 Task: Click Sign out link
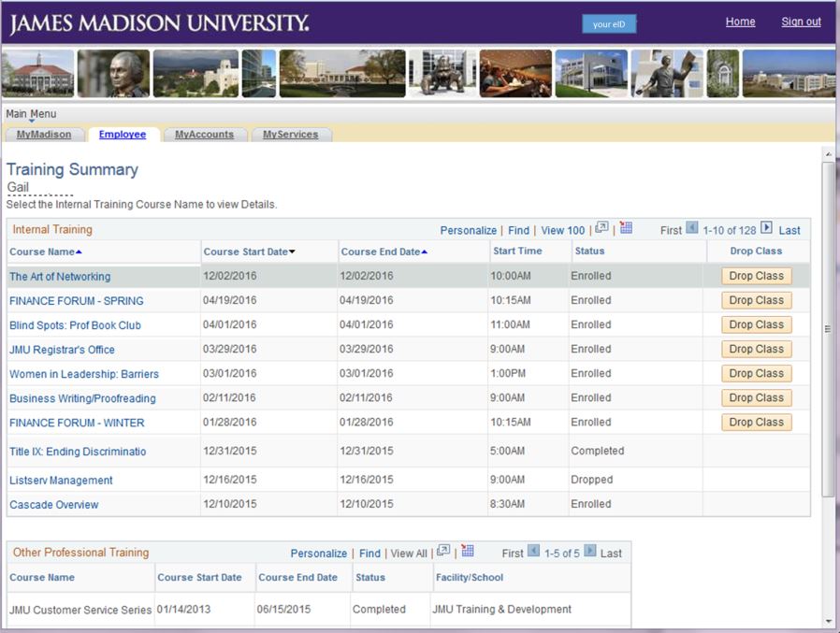click(801, 22)
